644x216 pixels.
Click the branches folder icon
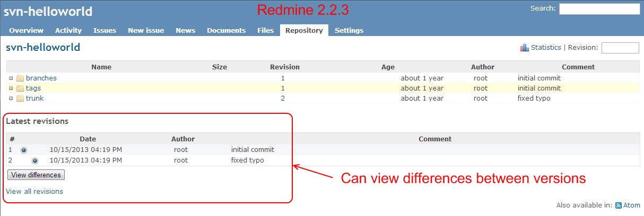point(20,78)
